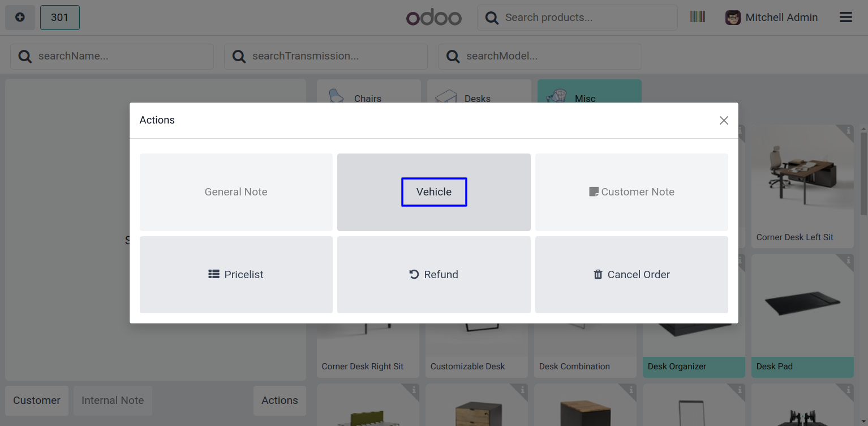Switch to order tab 301
This screenshot has height=426, width=868.
[x=59, y=18]
